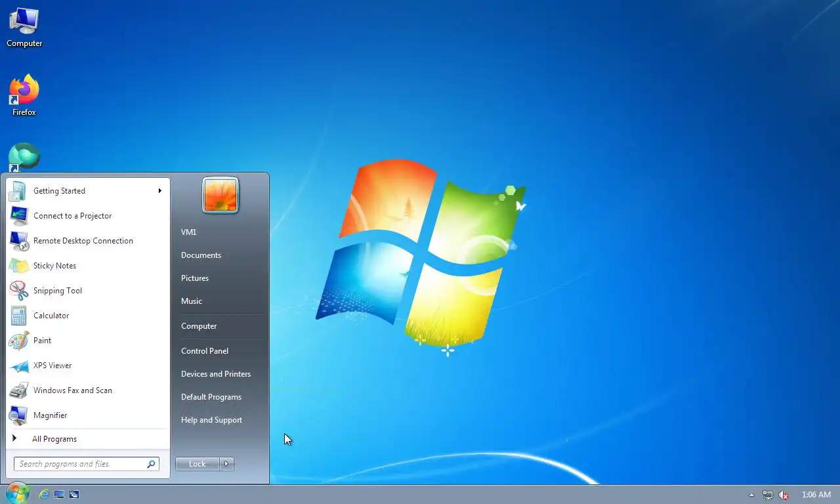Launch the Firefox desktop shortcut
This screenshot has height=504, width=840.
24,96
